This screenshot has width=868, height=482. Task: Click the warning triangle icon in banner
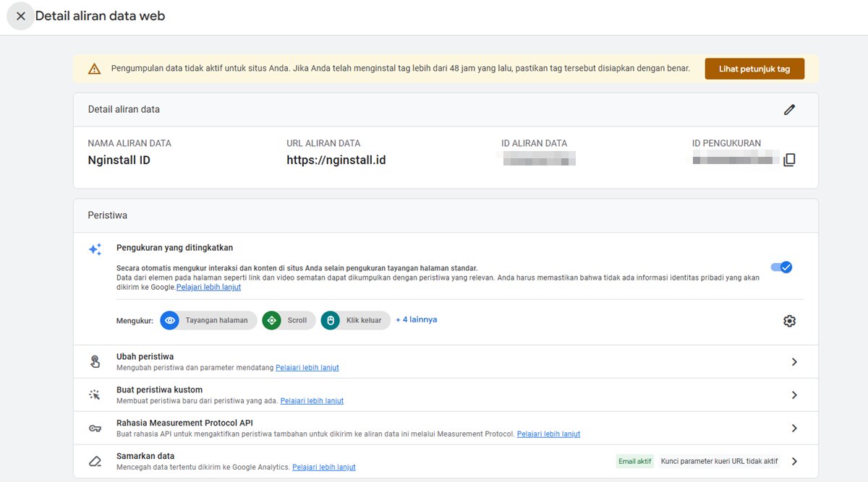click(94, 69)
